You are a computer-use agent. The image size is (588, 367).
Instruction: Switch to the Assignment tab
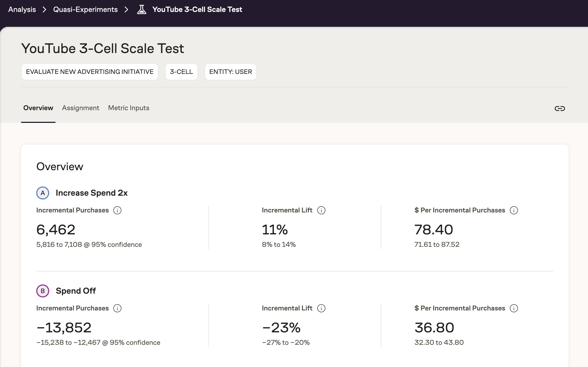81,108
